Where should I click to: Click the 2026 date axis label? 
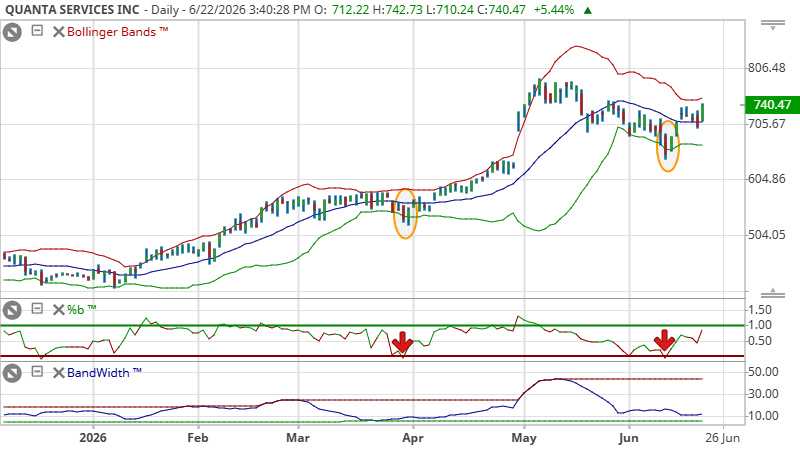[93, 438]
